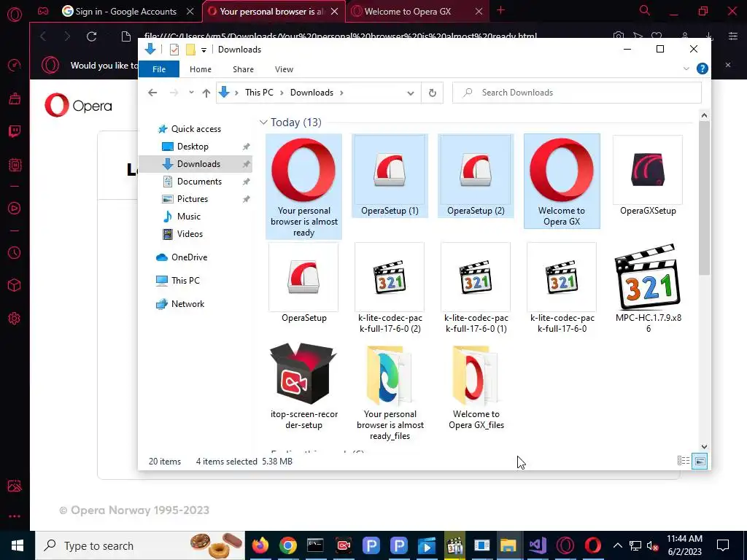
Task: Open a new Opera GX tab
Action: 500,10
